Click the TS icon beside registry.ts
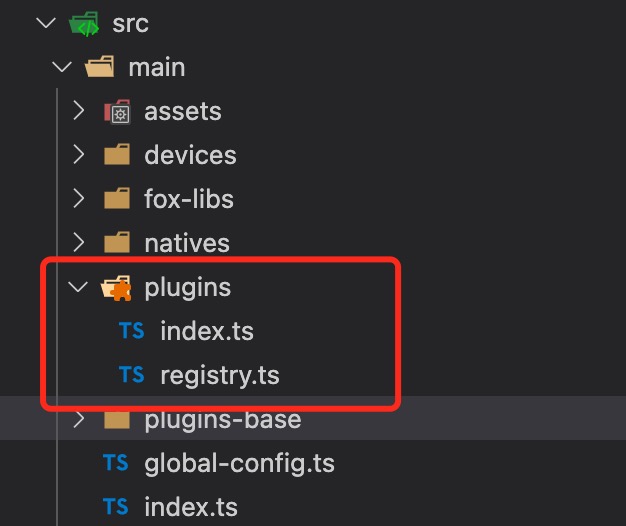 132,375
